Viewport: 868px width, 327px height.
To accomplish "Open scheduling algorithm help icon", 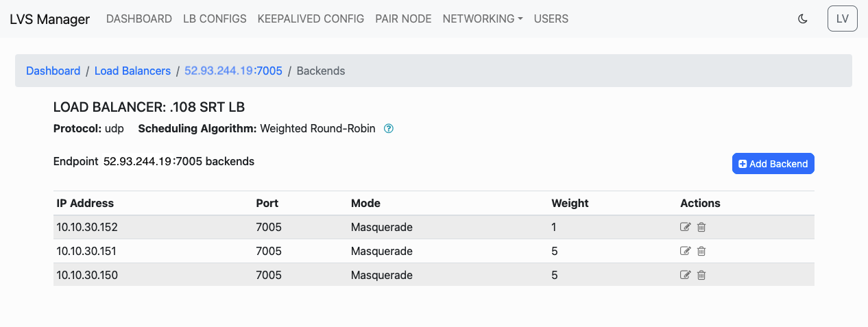I will (389, 128).
